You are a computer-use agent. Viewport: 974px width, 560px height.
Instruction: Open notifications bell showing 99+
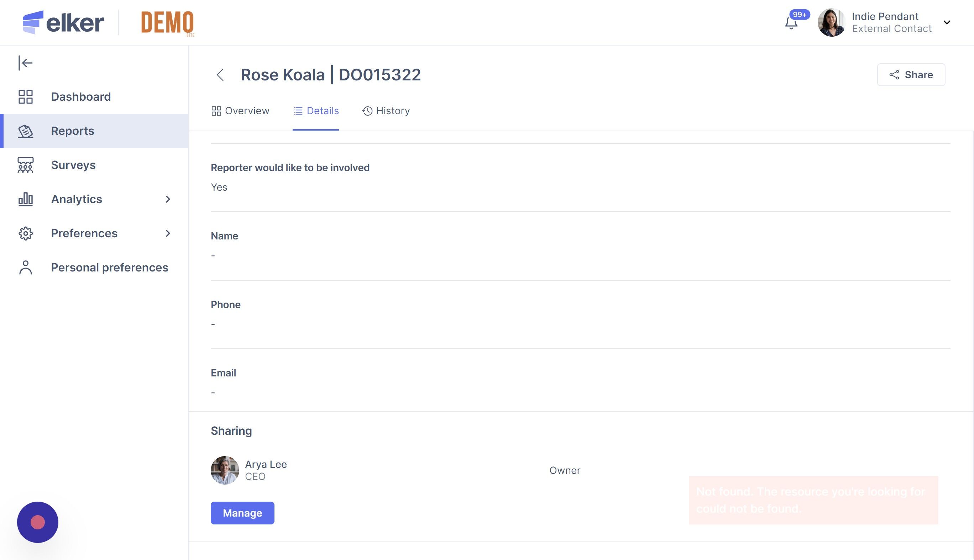pyautogui.click(x=791, y=23)
